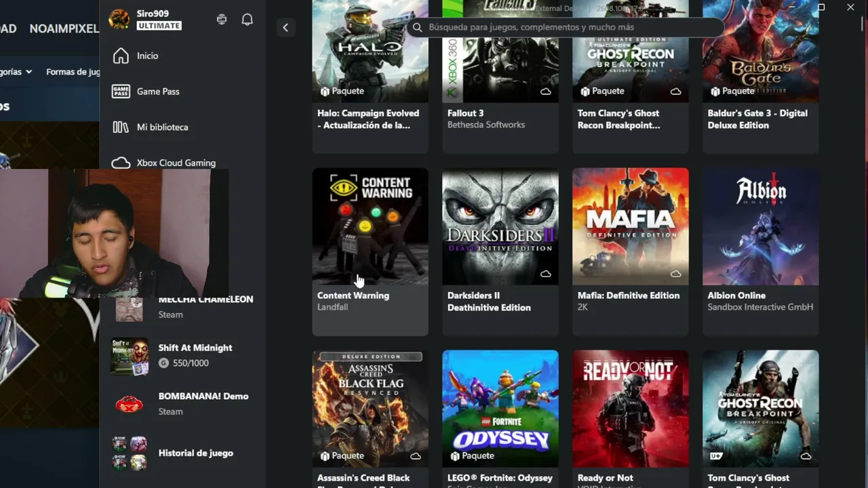Viewport: 868px width, 488px height.
Task: Click the search magnifier icon
Action: point(417,27)
